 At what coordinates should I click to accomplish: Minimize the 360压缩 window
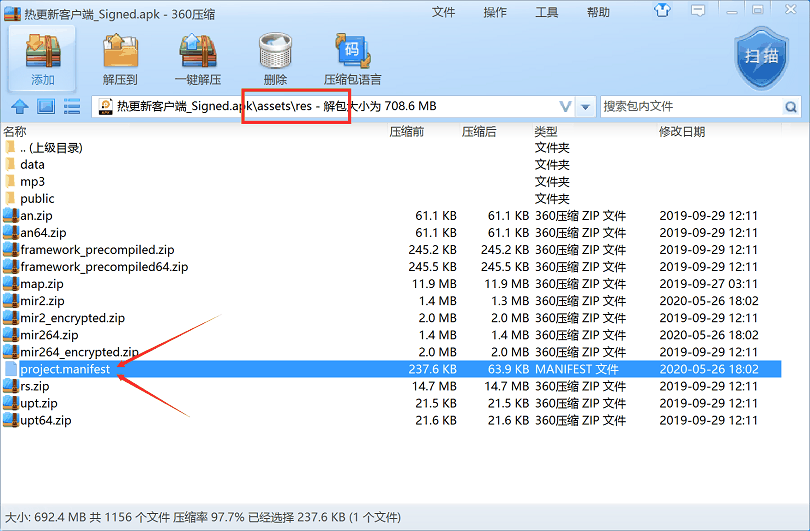coord(731,11)
